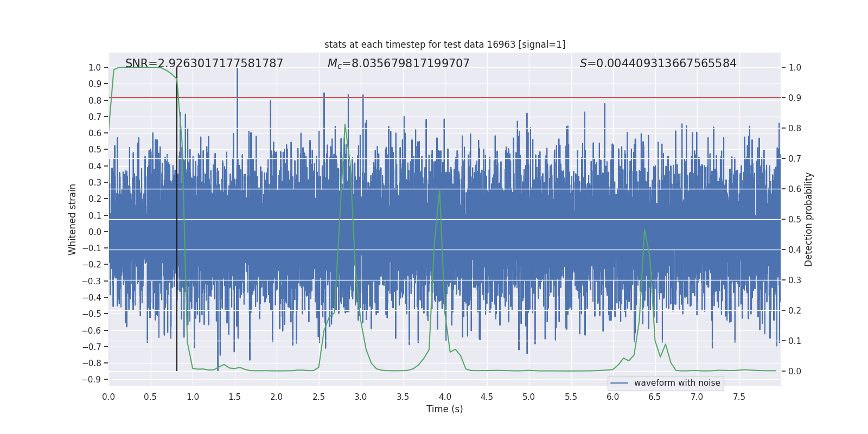Screen dimensions: 868x434
Task: Click the Mc chirp mass annotation
Action: (398, 63)
